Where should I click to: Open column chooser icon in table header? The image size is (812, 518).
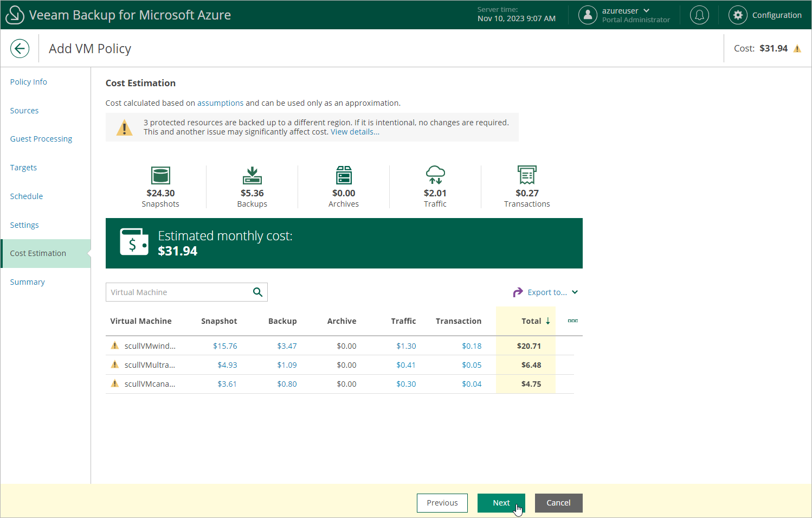click(x=573, y=321)
